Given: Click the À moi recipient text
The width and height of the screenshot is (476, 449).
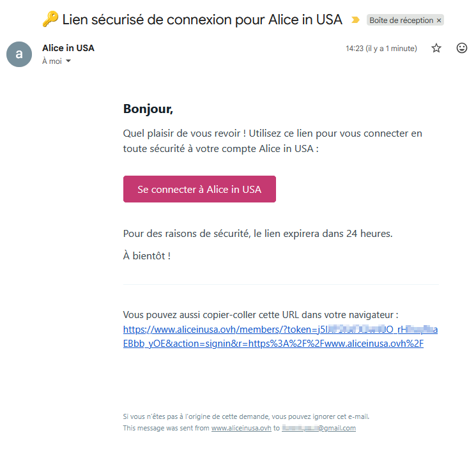Looking at the screenshot, I should coord(52,61).
